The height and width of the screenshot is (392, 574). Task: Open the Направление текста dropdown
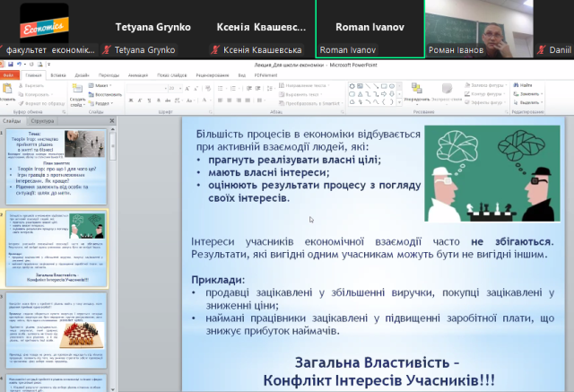[304, 85]
